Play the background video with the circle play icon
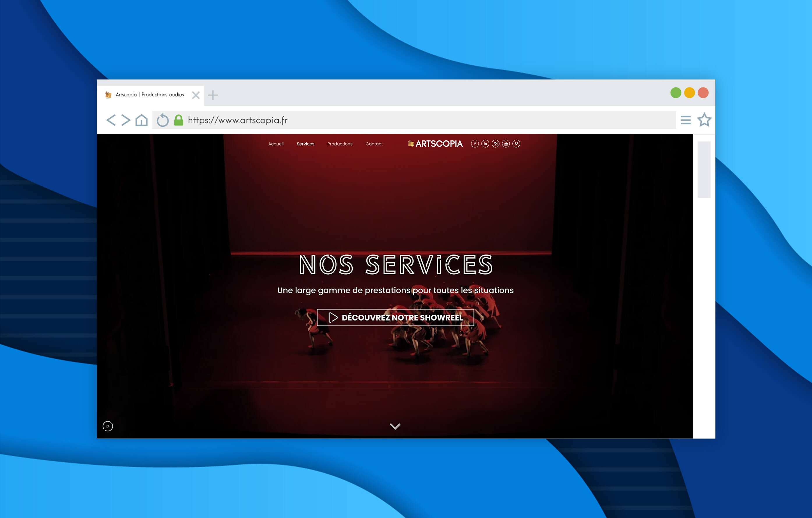 click(x=108, y=426)
